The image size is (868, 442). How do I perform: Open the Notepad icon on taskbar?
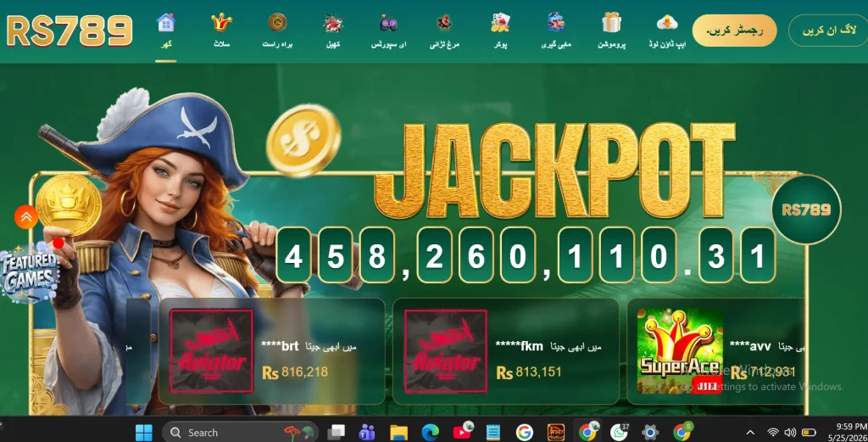pos(492,432)
